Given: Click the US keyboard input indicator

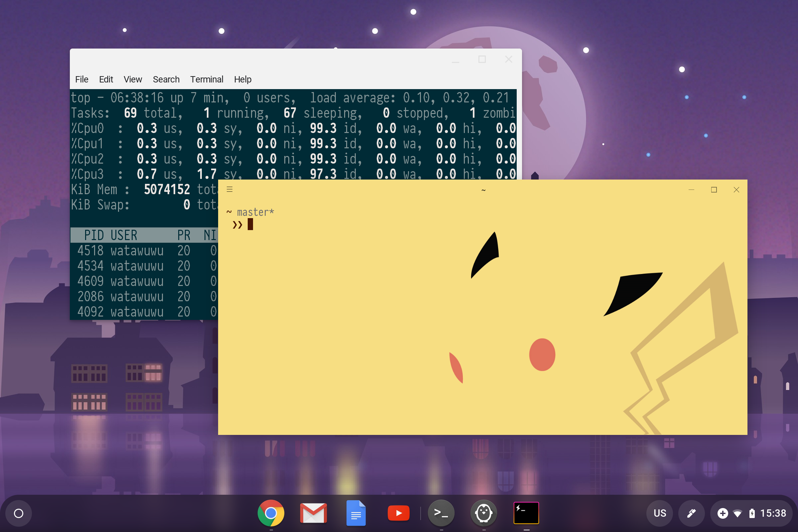Looking at the screenshot, I should point(660,513).
